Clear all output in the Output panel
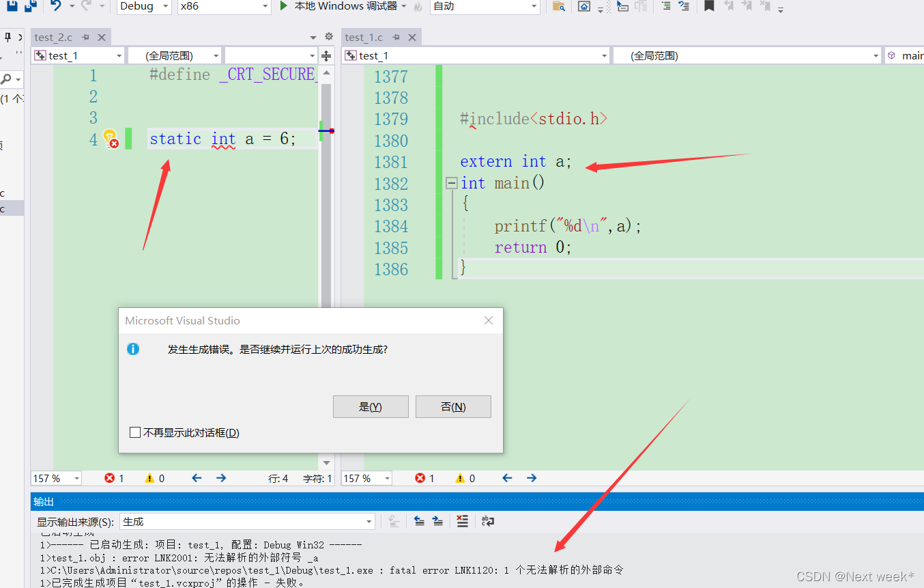The height and width of the screenshot is (588, 924). (463, 521)
